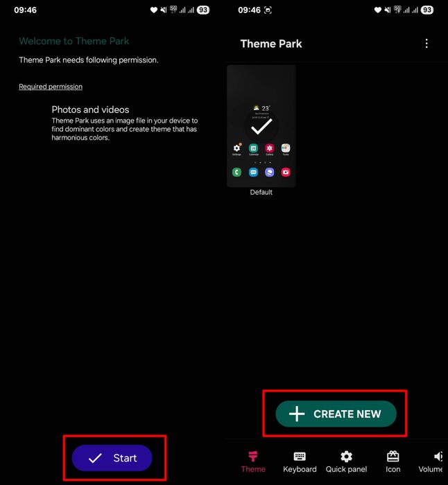Tap the Photos and videos permission entry

[124, 124]
